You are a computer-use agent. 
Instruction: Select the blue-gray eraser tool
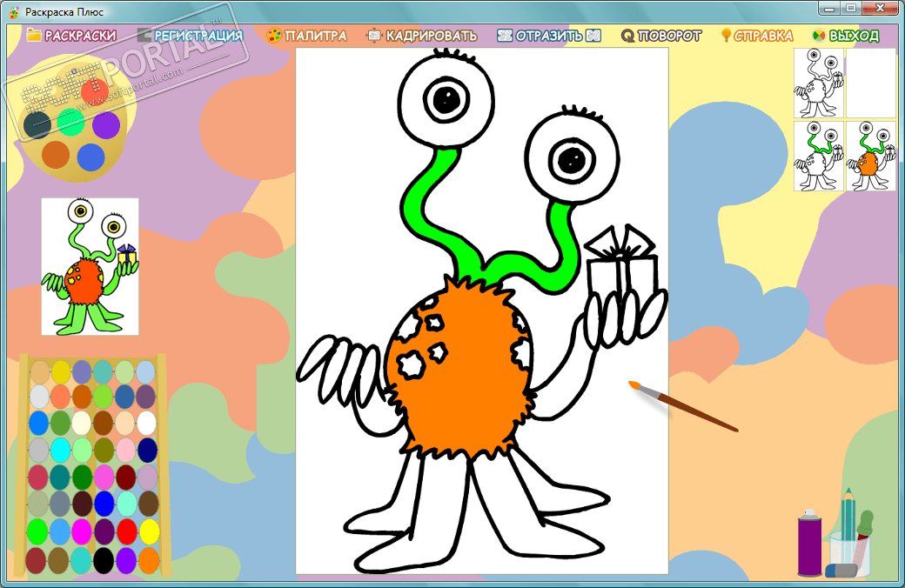[841, 570]
